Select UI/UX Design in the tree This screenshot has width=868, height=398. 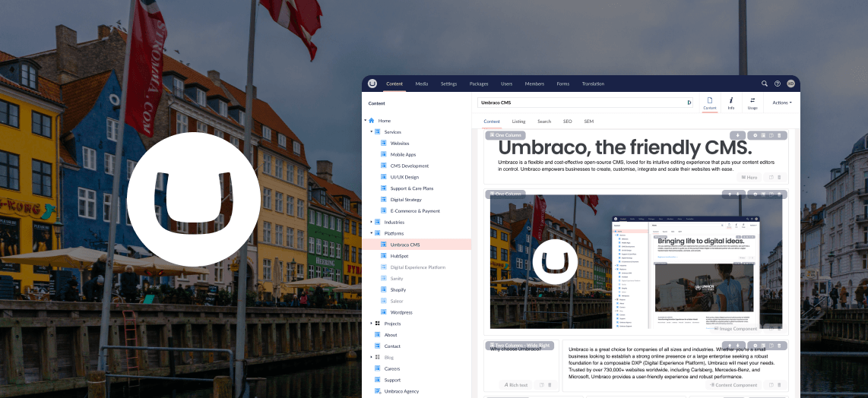(x=404, y=177)
